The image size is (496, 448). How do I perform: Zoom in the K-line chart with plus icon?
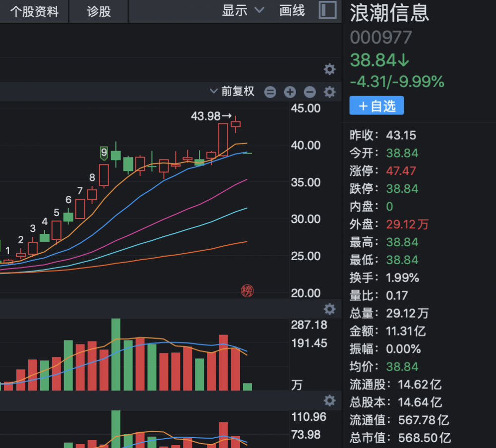point(290,92)
